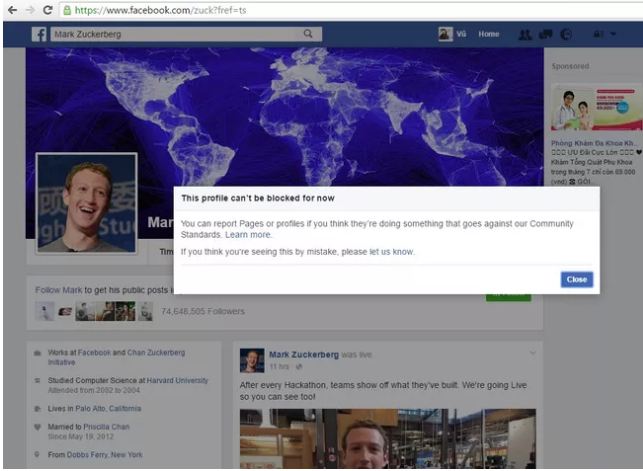Go to Home in the top bar
Screen dimensions: 643x471
click(488, 34)
